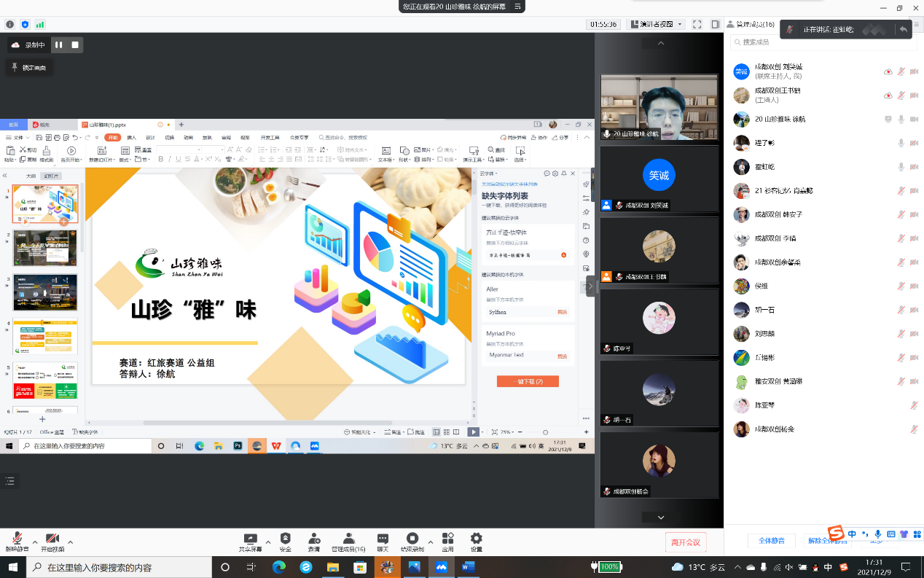Click the 结束录制 end recording item
The height and width of the screenshot is (578, 924).
412,541
